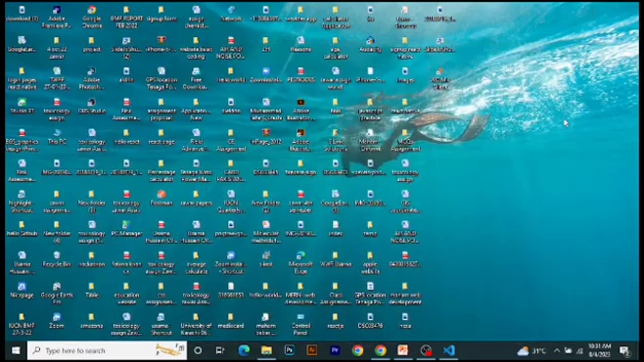The width and height of the screenshot is (644, 362).
Task: Open the notification center
Action: [625, 350]
